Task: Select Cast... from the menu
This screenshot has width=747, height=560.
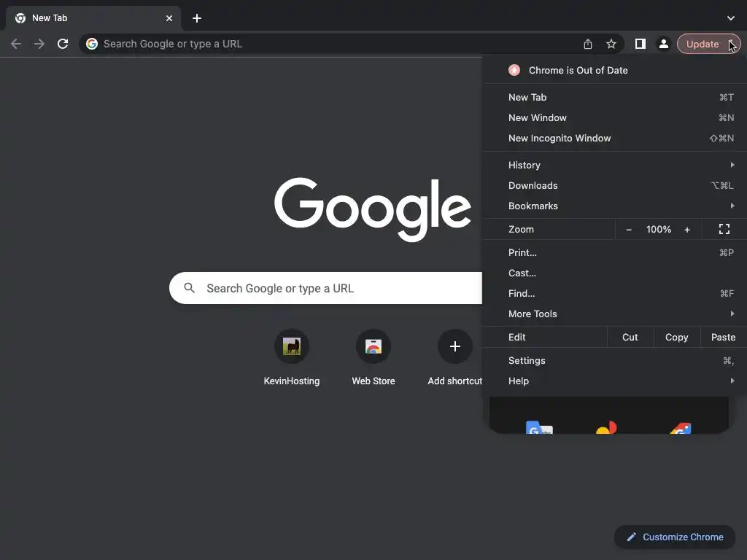Action: click(614, 273)
